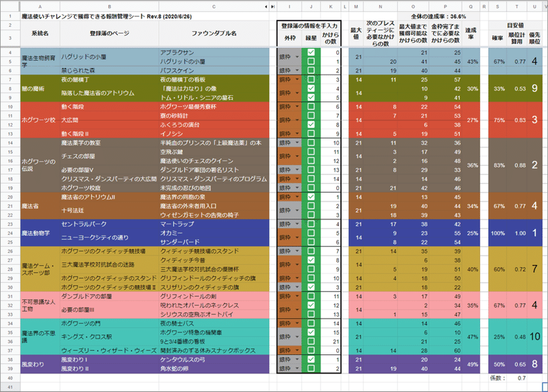The height and width of the screenshot is (392, 548).
Task: Select the ウィーズリー・ウィザード・ウィーズ page cell
Action: [x=110, y=350]
